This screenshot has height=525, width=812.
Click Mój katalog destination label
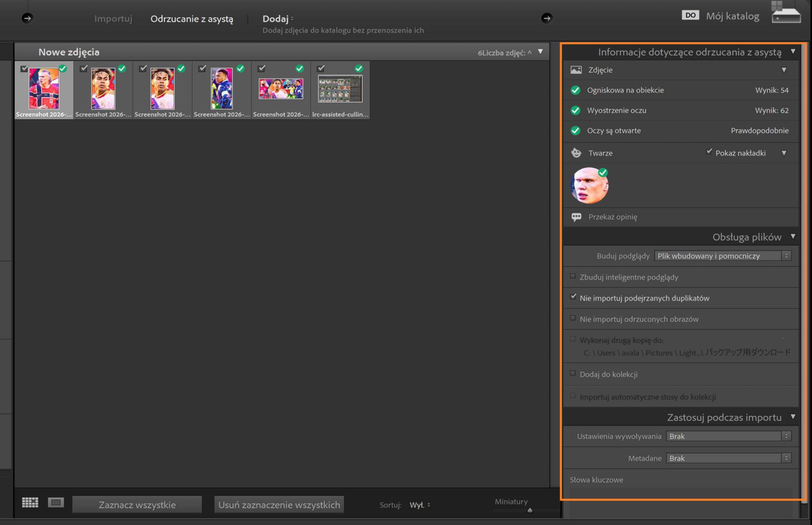coord(732,16)
